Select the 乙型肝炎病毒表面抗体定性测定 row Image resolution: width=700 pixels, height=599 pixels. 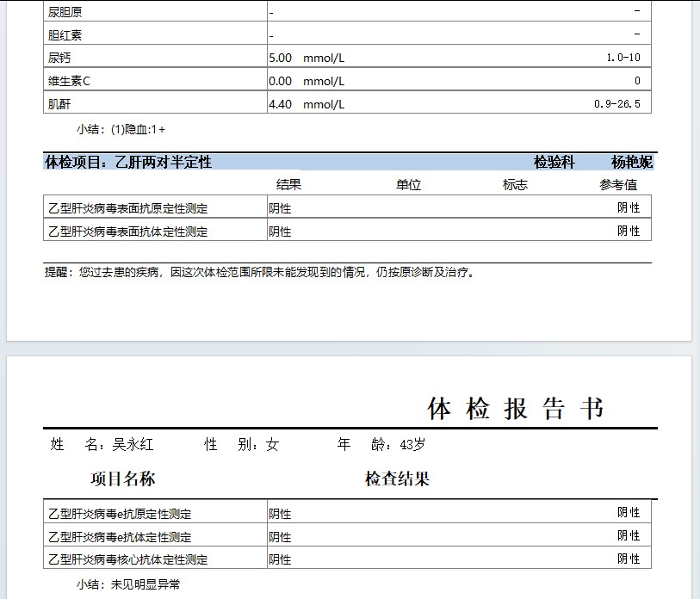[128, 232]
